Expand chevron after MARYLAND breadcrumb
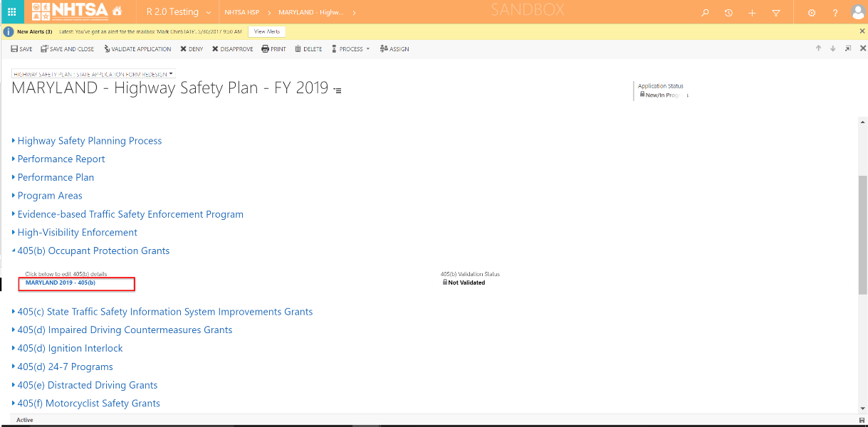 [354, 13]
